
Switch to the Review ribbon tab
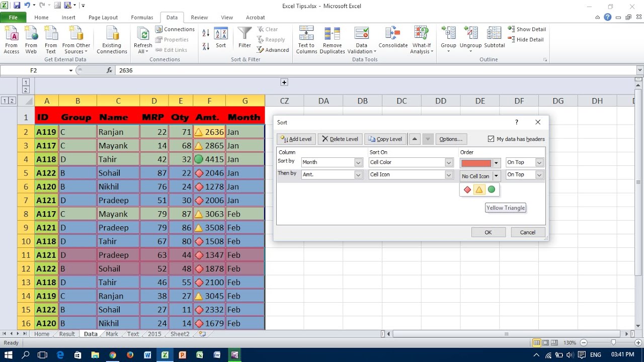click(x=199, y=17)
